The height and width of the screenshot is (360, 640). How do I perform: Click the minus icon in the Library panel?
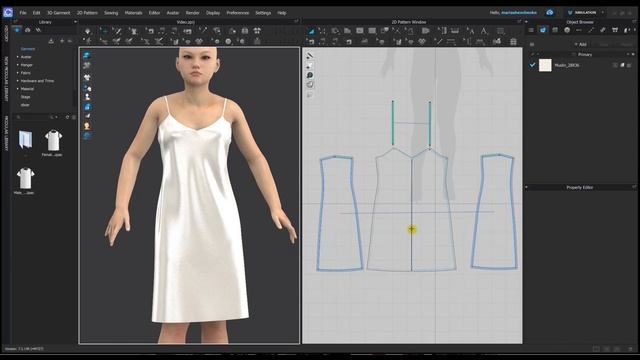point(70,41)
